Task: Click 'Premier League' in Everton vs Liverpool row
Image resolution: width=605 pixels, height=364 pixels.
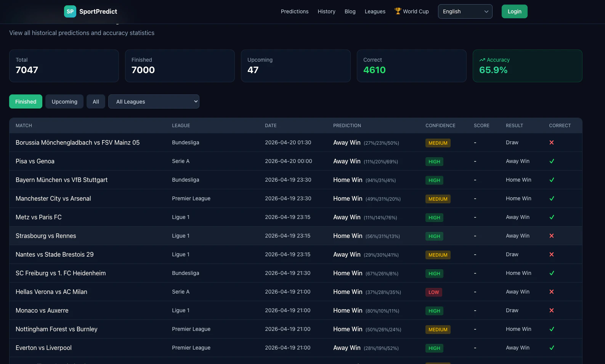Action: pyautogui.click(x=191, y=348)
